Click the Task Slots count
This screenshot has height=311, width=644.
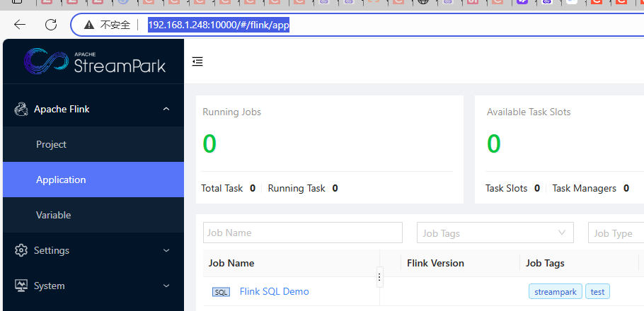tap(537, 188)
